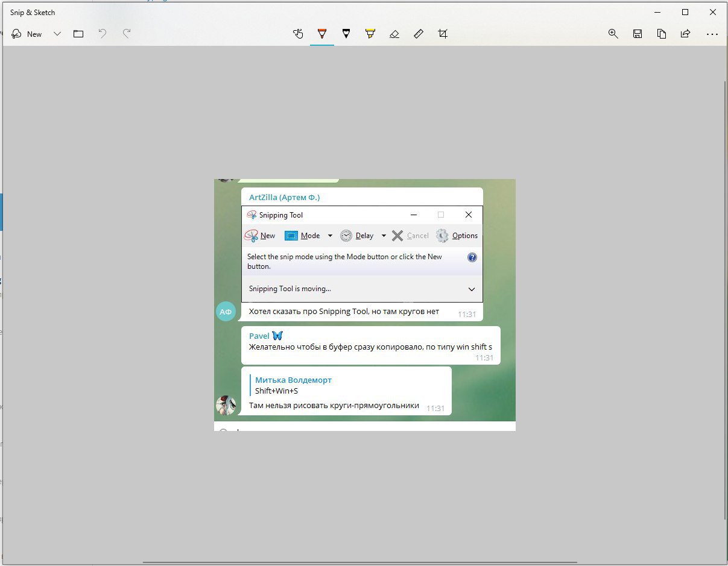The width and height of the screenshot is (728, 566).
Task: Expand the 'Snipping Tool is moving...' chevron
Action: tap(472, 289)
